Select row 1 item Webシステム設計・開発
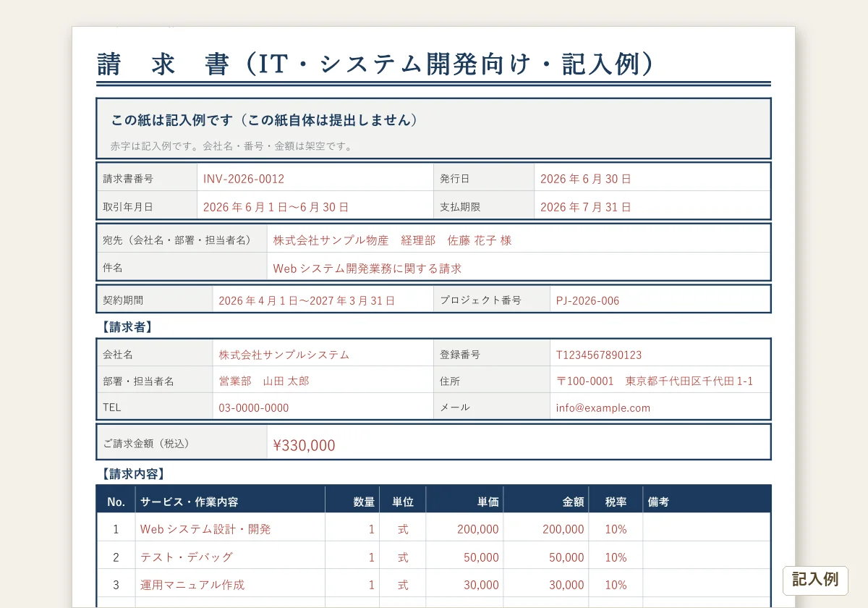 point(205,529)
